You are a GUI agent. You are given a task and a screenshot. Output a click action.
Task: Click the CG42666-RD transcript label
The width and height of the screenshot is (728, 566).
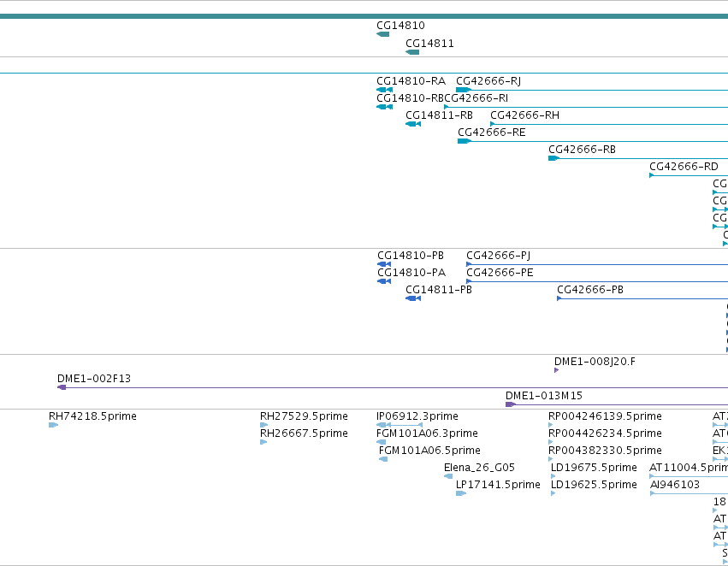[x=684, y=167]
